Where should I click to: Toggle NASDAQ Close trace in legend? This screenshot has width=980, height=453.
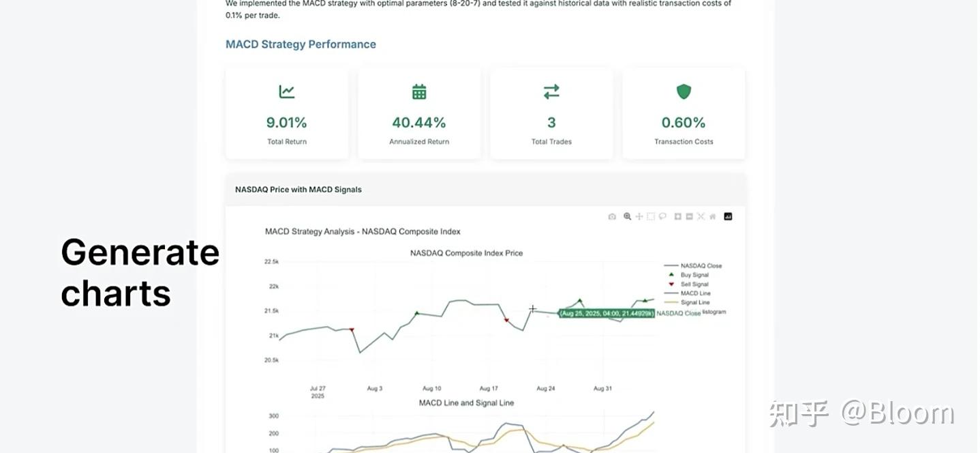click(701, 266)
